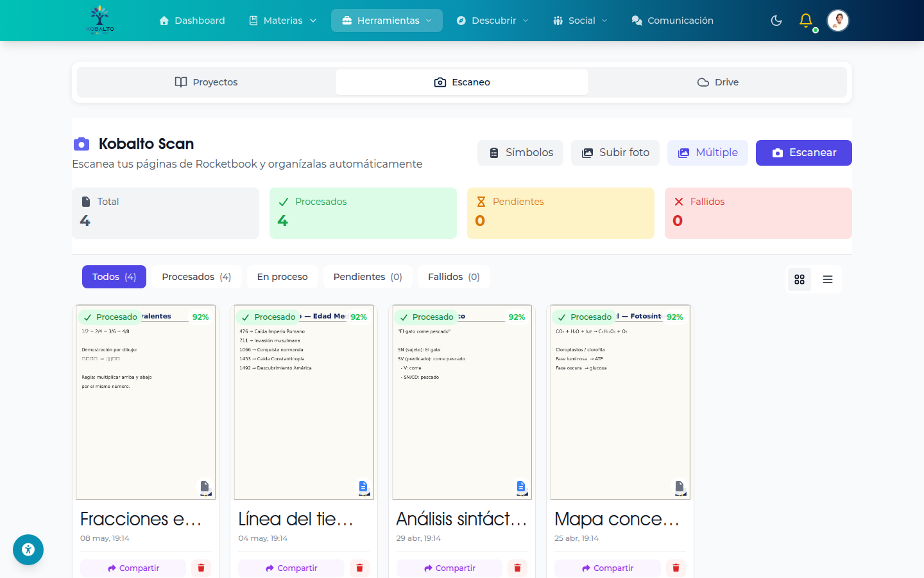Open the Mapa conceptual scan thumbnail
Image resolution: width=924 pixels, height=578 pixels.
[x=620, y=402]
